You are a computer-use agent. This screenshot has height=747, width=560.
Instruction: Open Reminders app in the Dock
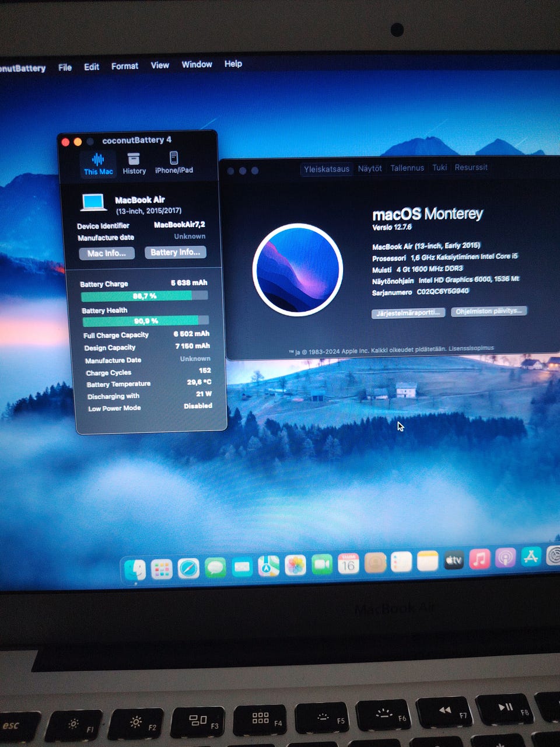pyautogui.click(x=401, y=562)
